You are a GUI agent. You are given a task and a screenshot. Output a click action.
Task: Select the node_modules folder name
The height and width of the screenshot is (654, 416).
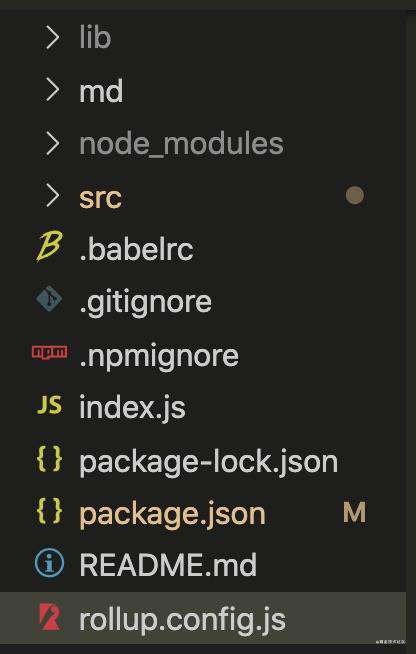click(x=182, y=144)
